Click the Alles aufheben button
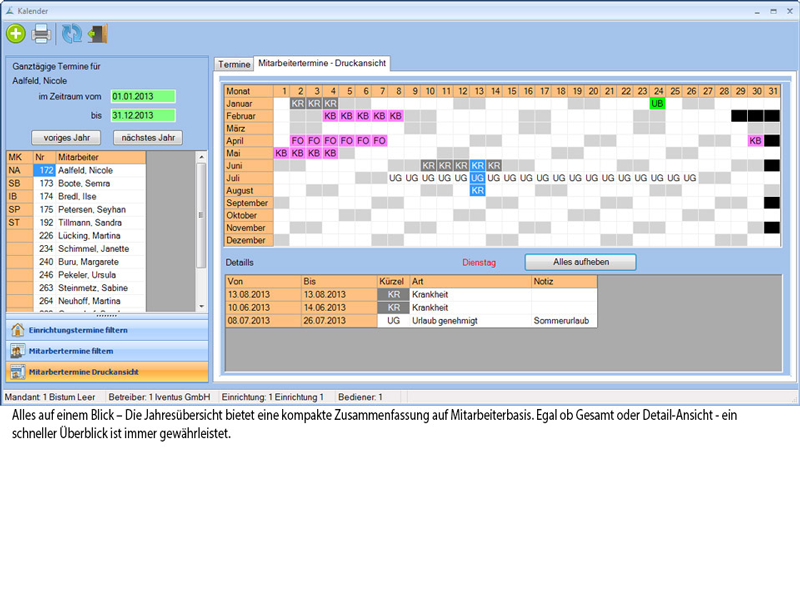800x600 pixels. coord(580,262)
